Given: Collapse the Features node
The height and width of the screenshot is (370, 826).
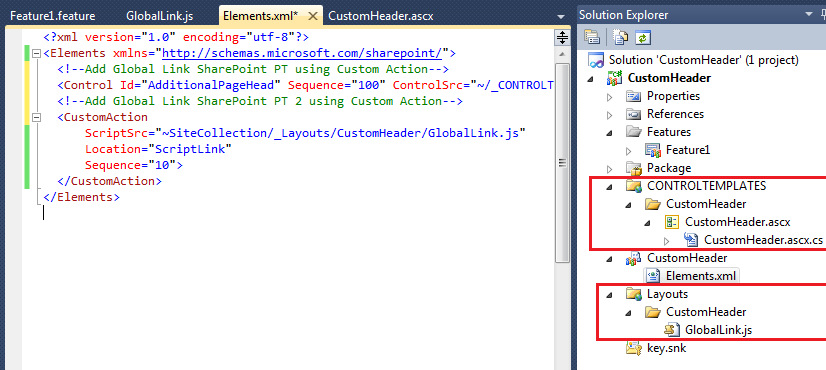Looking at the screenshot, I should (610, 133).
